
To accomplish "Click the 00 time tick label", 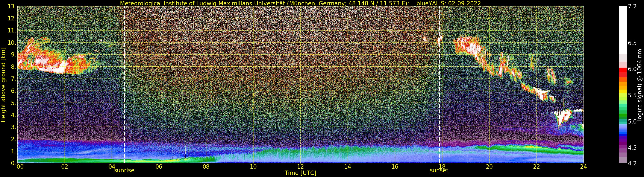I will 20,166.
